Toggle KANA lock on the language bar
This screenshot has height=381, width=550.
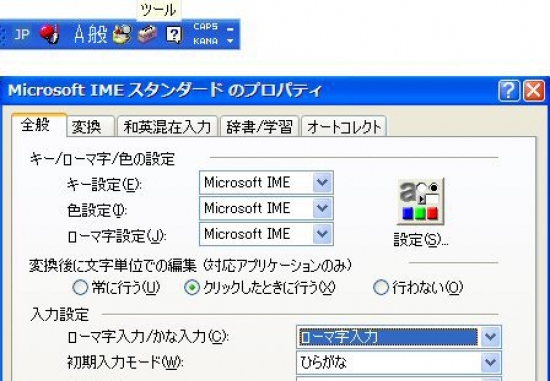pos(206,41)
